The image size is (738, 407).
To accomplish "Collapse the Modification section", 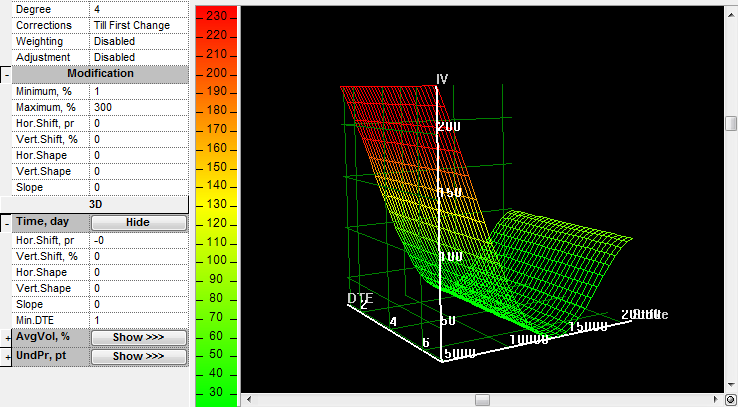I will [x=6, y=75].
